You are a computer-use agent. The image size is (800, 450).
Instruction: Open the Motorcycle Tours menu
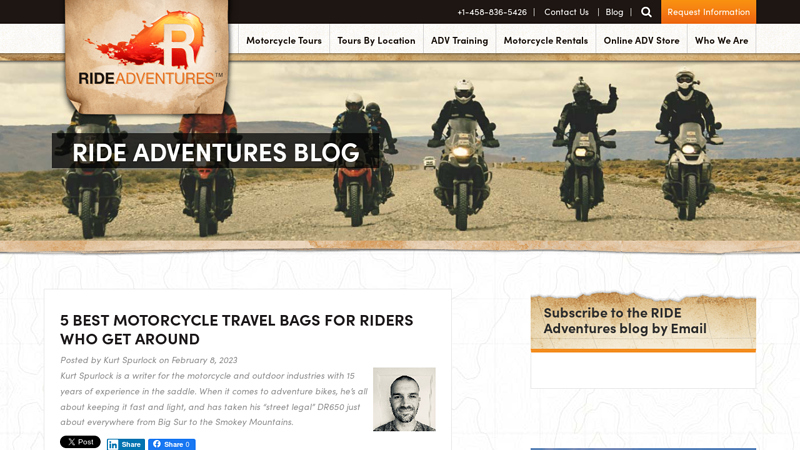284,40
